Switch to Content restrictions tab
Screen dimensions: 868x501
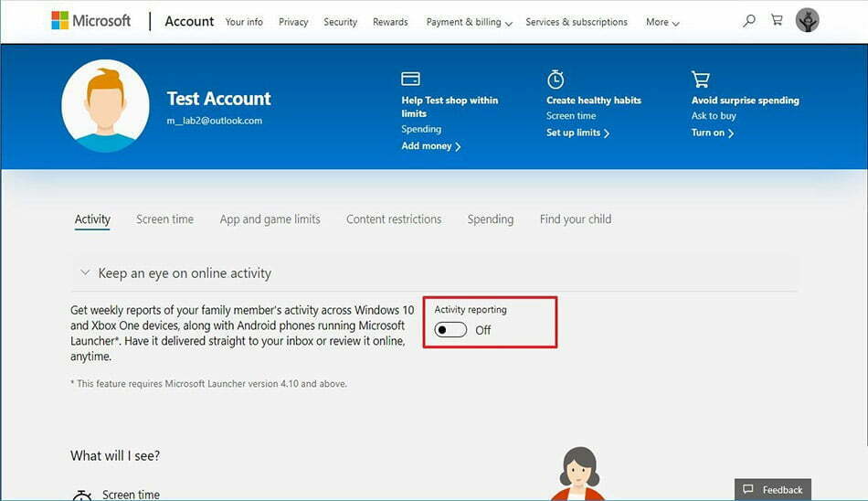(394, 219)
